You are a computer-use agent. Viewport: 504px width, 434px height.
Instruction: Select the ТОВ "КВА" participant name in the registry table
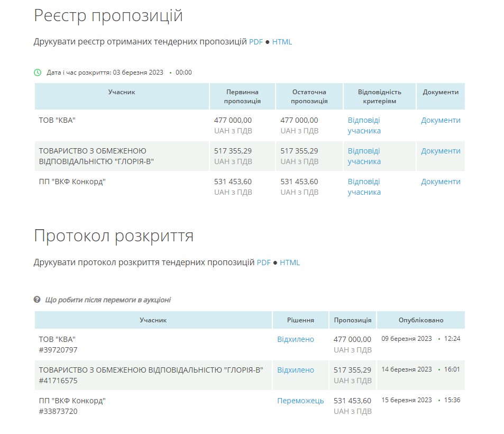pyautogui.click(x=57, y=120)
